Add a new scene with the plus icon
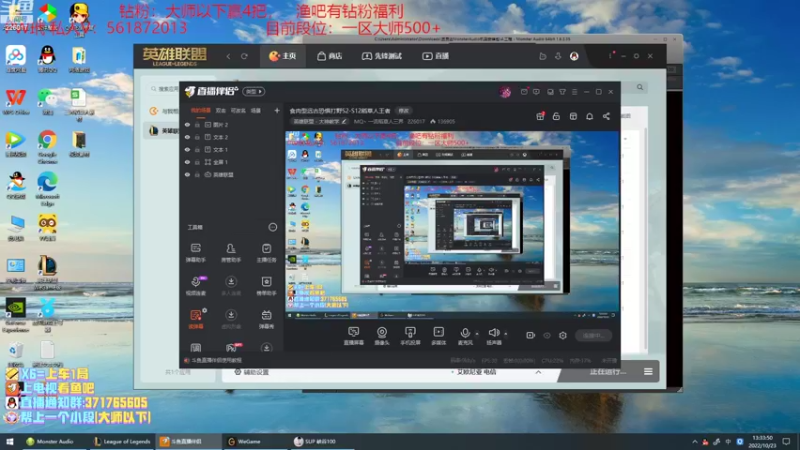The image size is (800, 450). coord(277,110)
